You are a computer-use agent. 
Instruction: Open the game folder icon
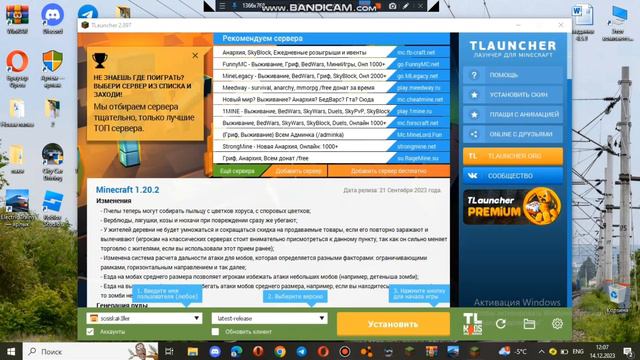point(529,324)
